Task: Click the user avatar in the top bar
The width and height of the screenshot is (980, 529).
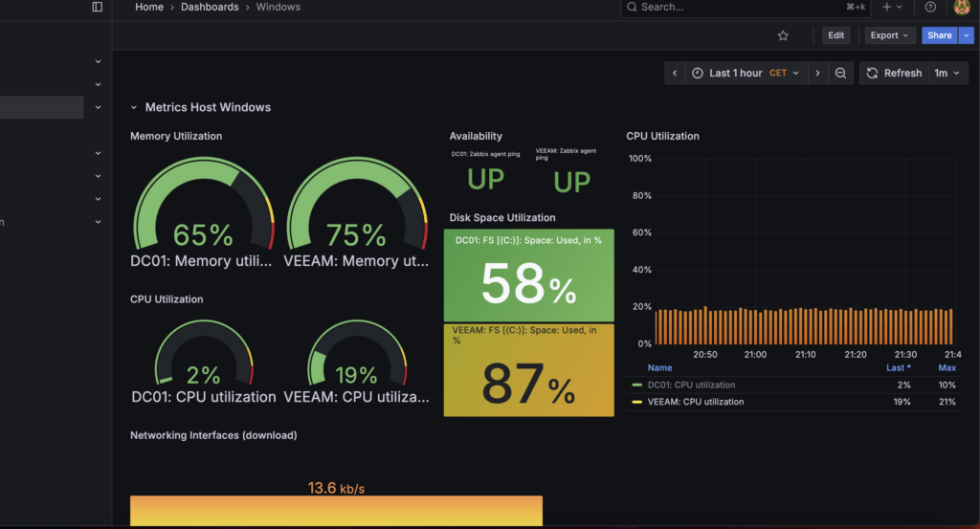Action: click(962, 7)
